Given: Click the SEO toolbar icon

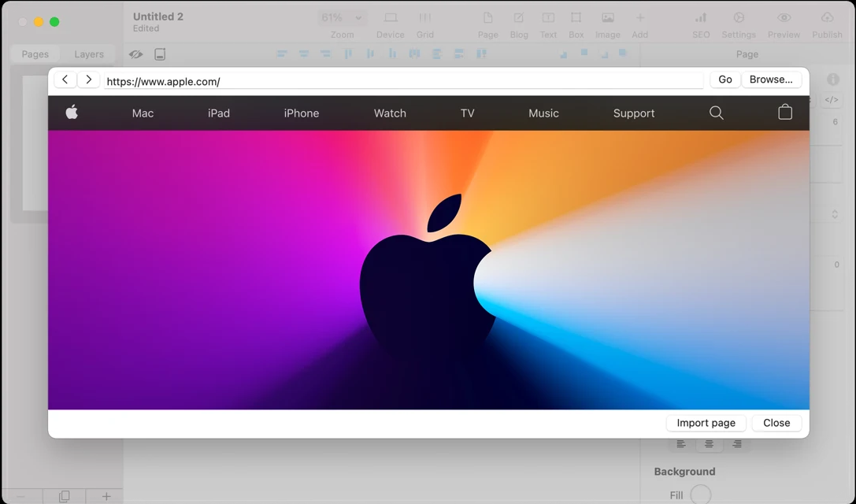Looking at the screenshot, I should pos(700,18).
